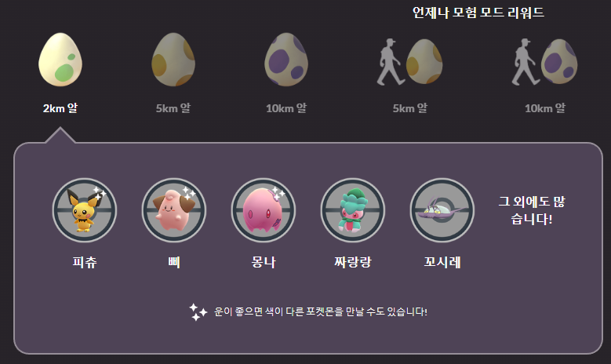Select the yellow-spotted 5km egg icon

point(173,60)
